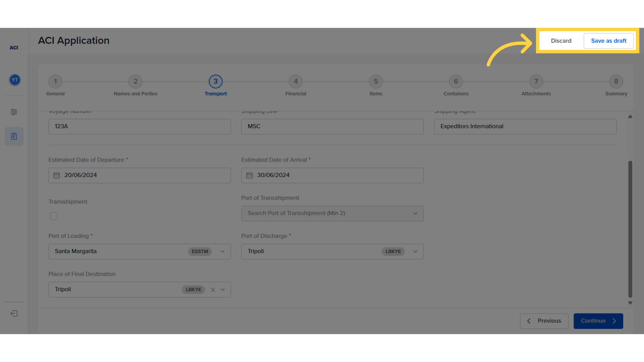The height and width of the screenshot is (362, 644).
Task: Click the logout icon at sidebar bottom
Action: point(14,313)
